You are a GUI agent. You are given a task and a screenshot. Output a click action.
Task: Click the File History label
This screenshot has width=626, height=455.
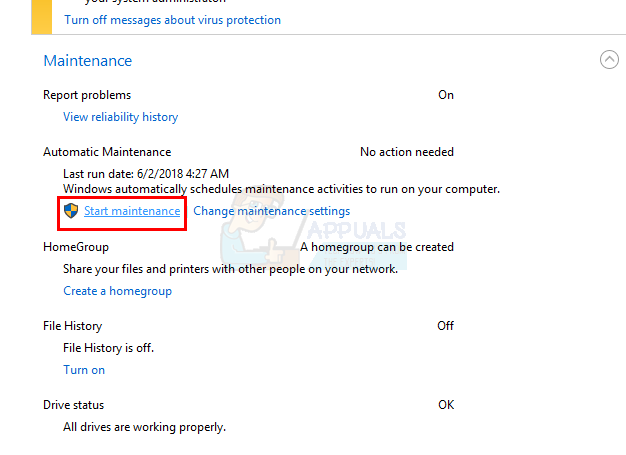(x=72, y=326)
